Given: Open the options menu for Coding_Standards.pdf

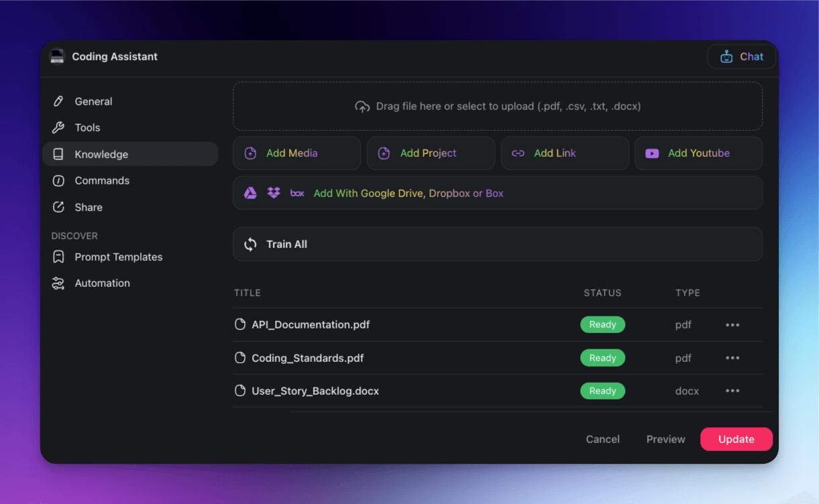Looking at the screenshot, I should (732, 358).
